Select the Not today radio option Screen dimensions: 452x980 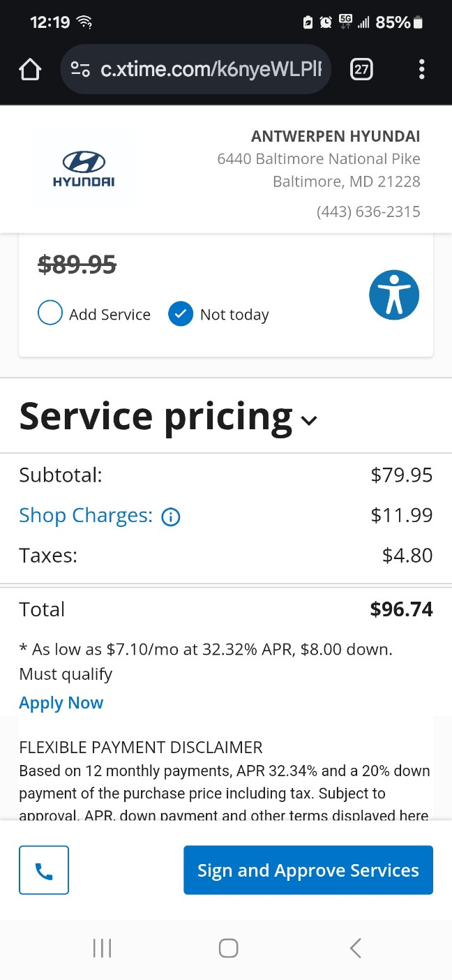click(x=181, y=314)
